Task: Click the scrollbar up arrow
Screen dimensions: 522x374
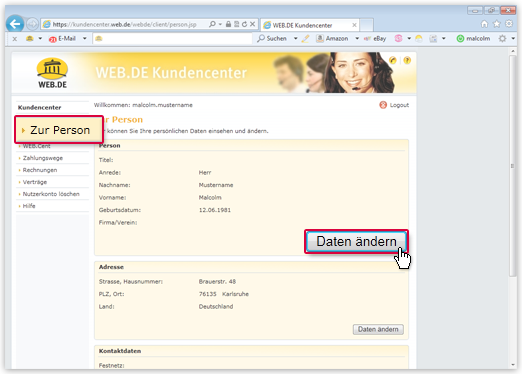Action: [x=513, y=51]
